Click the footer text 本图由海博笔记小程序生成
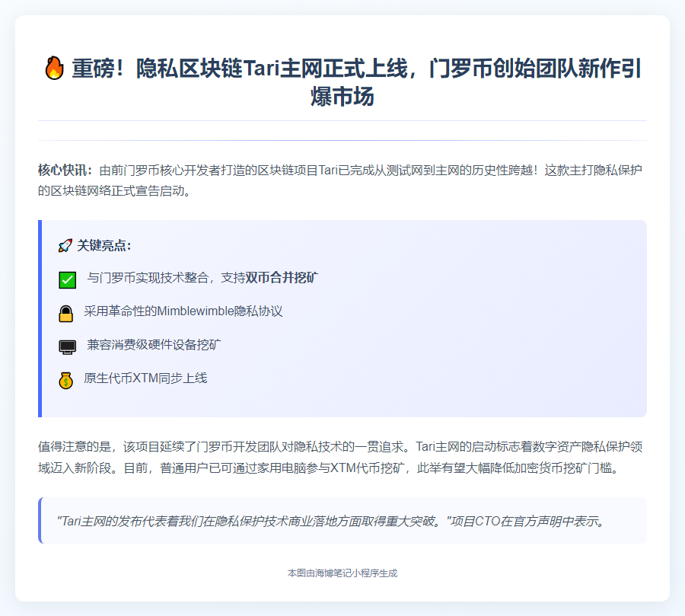Screen dimensions: 685x616 tap(342, 573)
